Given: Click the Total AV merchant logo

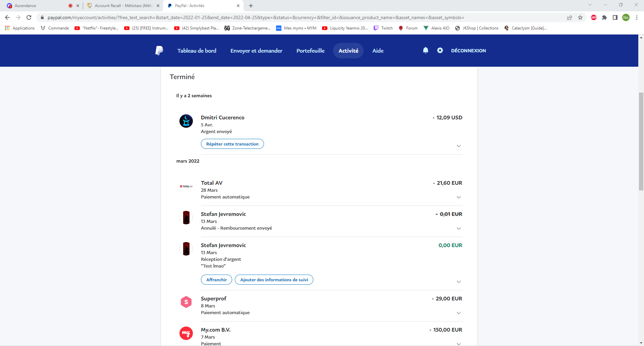Looking at the screenshot, I should point(186,186).
